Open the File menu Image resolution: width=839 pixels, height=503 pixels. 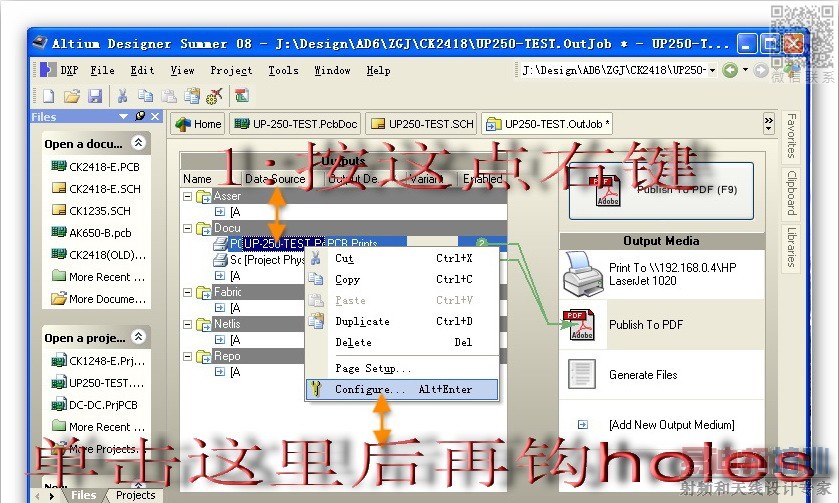coord(102,70)
